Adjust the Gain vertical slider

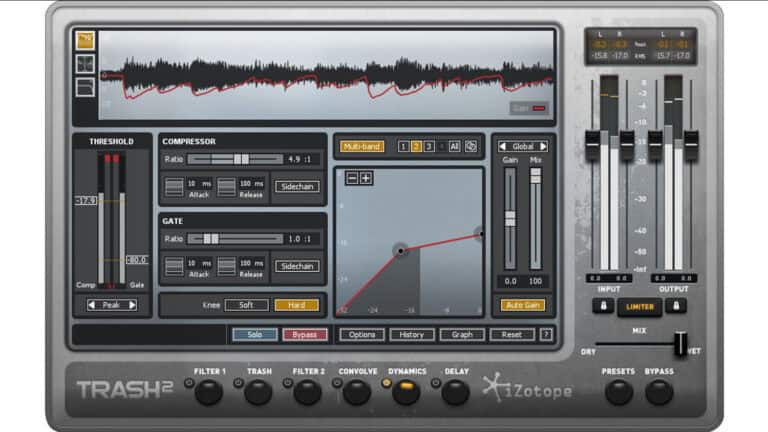(x=510, y=218)
